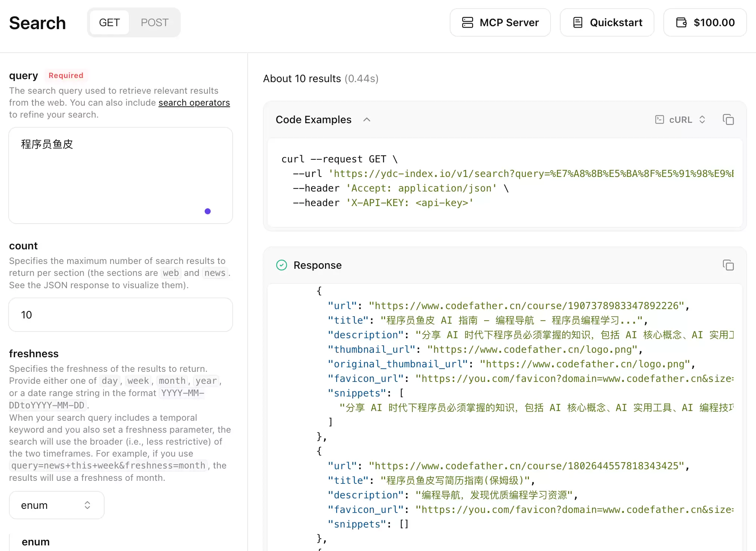Click the query text area
Viewport: 756px width, 551px height.
pos(121,175)
